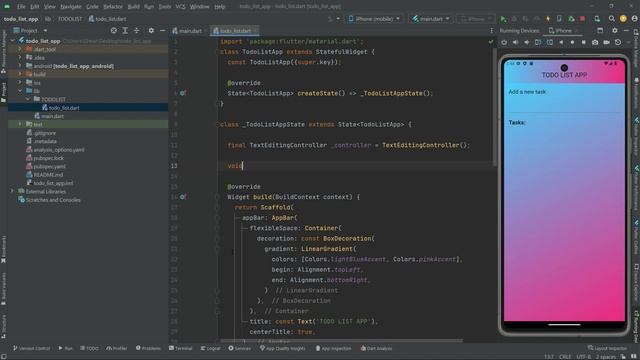Click the yellow Flutter Hot Reload lightning icon
640x360 pixels.
pyautogui.click(x=548, y=19)
